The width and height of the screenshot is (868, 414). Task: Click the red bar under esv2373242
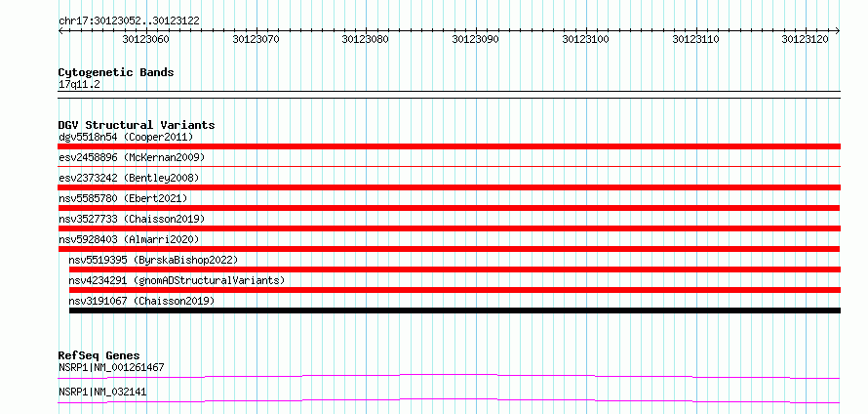(449, 187)
